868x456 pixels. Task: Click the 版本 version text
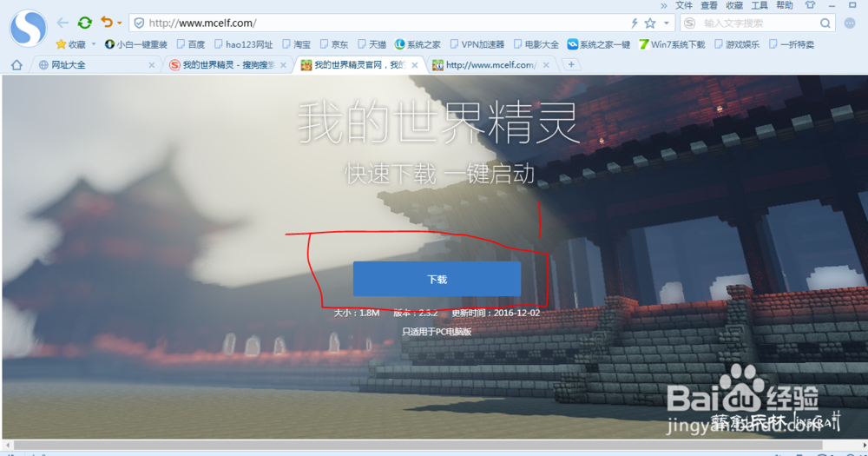(x=416, y=313)
